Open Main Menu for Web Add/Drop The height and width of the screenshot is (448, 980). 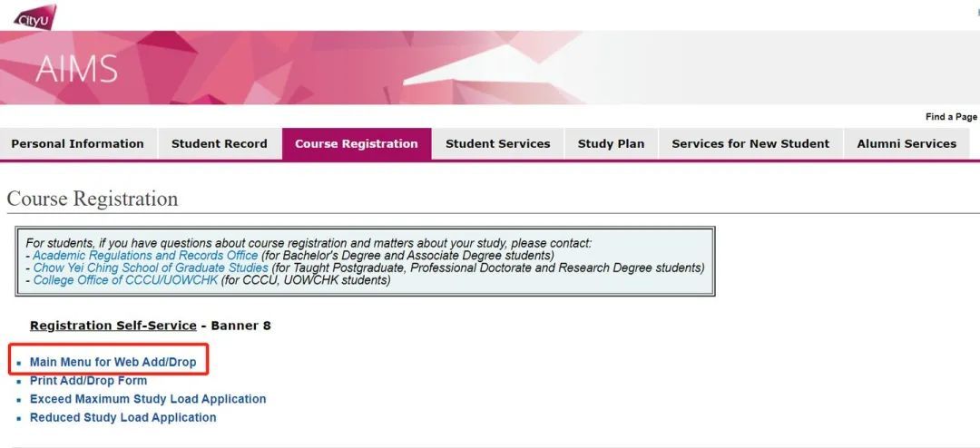click(113, 362)
